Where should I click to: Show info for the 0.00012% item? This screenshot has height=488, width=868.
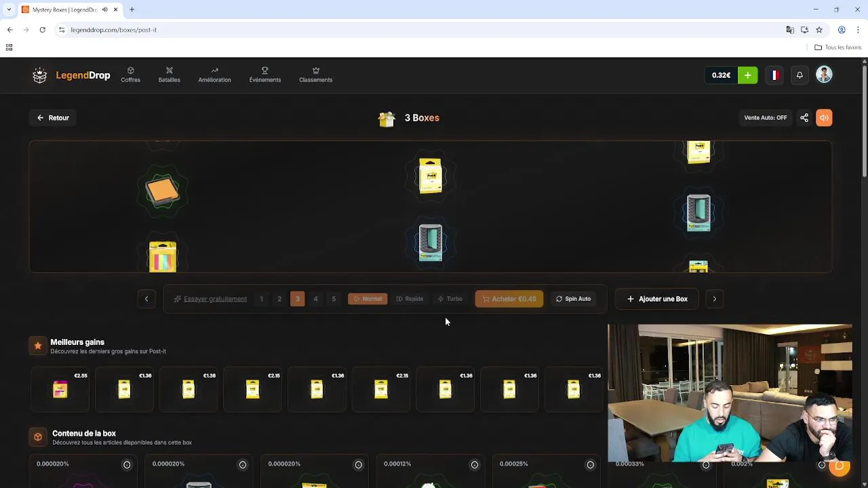coord(474,465)
